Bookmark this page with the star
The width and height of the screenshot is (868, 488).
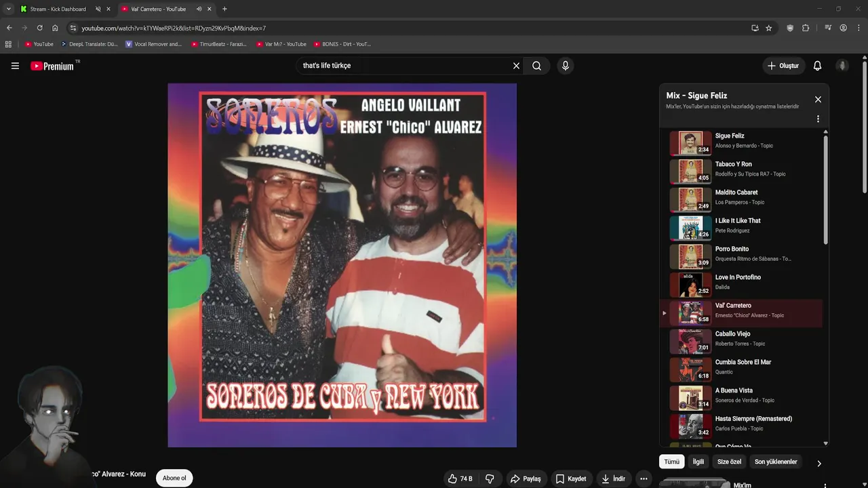pyautogui.click(x=768, y=28)
